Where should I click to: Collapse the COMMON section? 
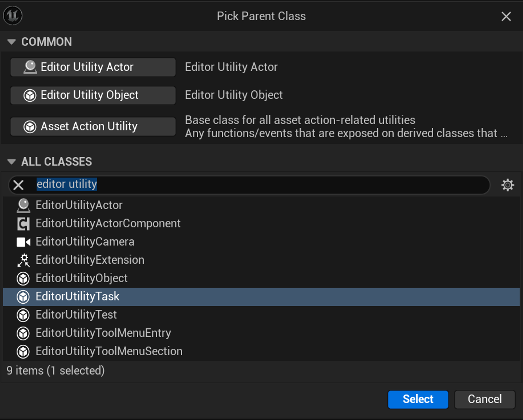click(x=12, y=42)
